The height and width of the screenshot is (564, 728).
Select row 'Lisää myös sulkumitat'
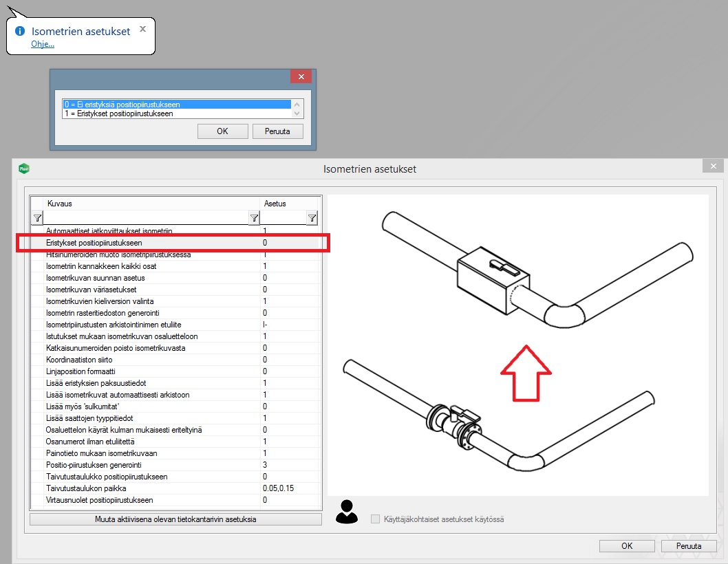tap(175, 406)
